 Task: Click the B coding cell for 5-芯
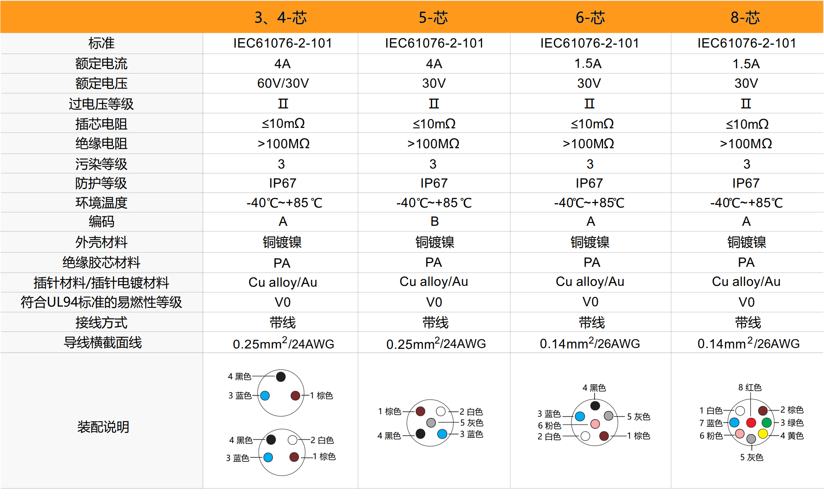tap(435, 221)
